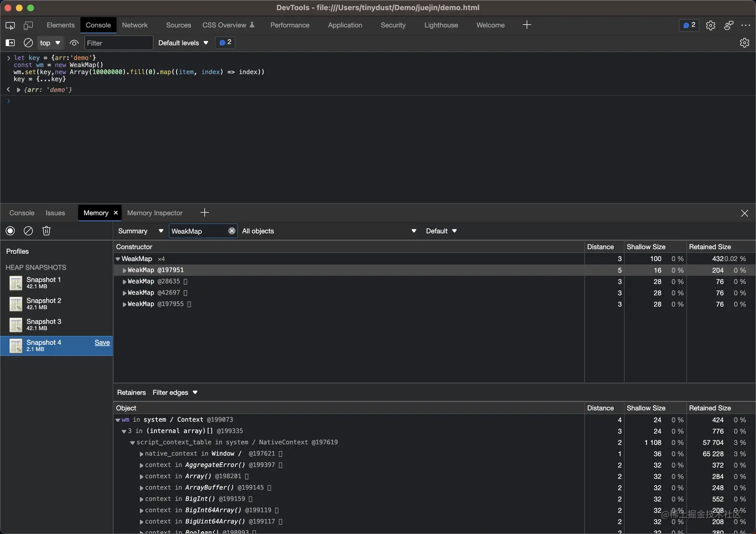Close the Memory drawer tab
The height and width of the screenshot is (534, 756).
point(115,213)
